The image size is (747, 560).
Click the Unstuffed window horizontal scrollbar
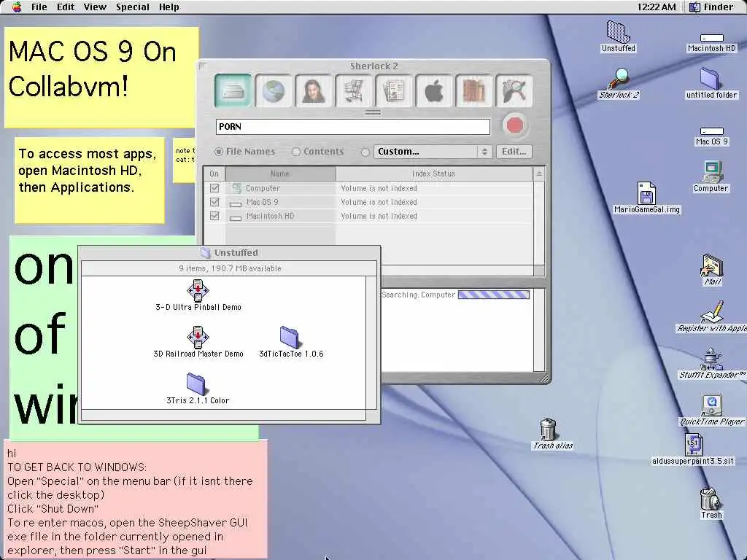click(223, 415)
